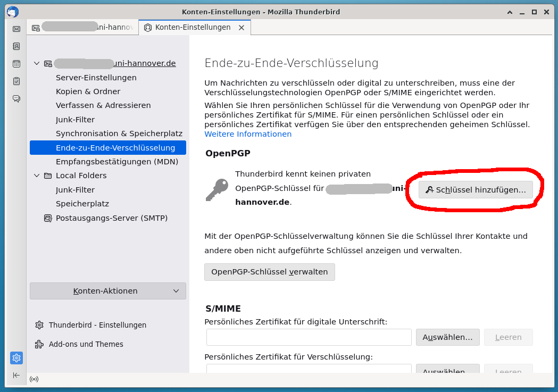Select Junk-Filter under Local Folders
The height and width of the screenshot is (392, 558).
click(x=75, y=190)
